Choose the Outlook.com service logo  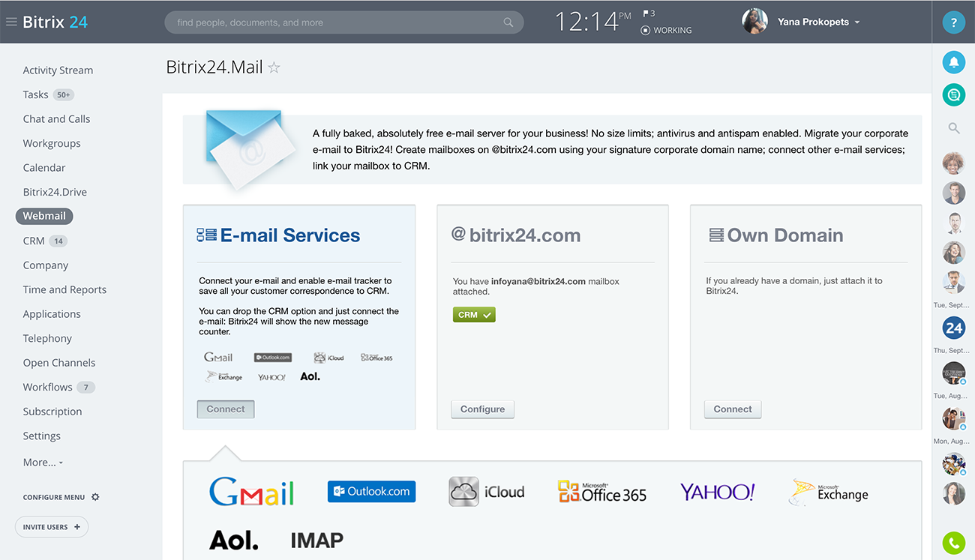coord(371,492)
